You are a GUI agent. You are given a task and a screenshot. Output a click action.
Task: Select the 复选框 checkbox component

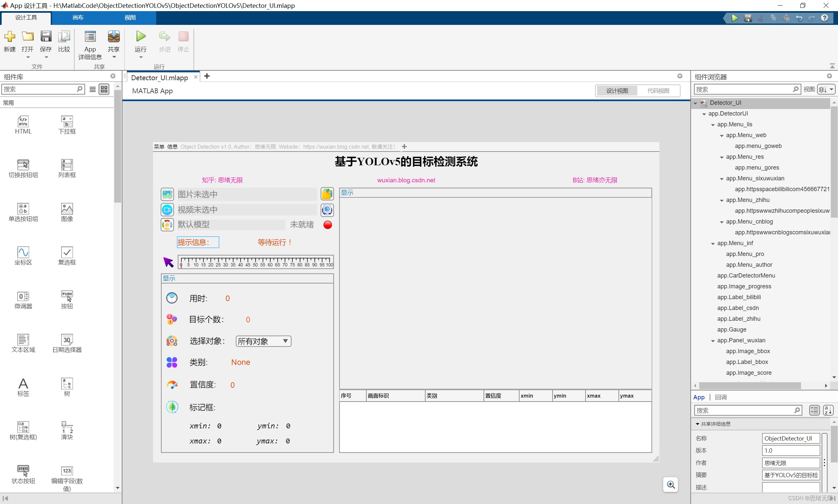pyautogui.click(x=67, y=256)
